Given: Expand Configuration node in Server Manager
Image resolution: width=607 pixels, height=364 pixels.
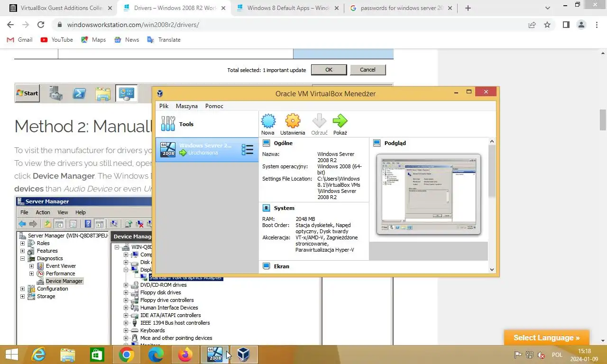Looking at the screenshot, I should tap(22, 289).
